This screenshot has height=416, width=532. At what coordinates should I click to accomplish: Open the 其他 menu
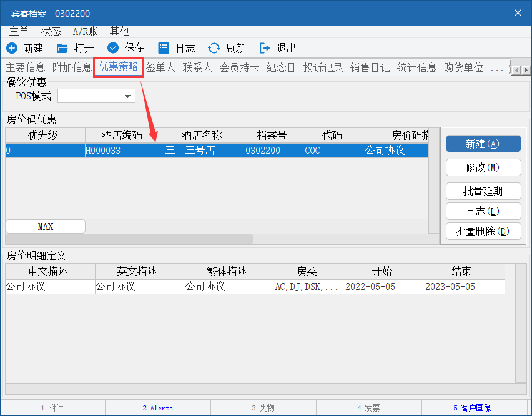pos(119,32)
